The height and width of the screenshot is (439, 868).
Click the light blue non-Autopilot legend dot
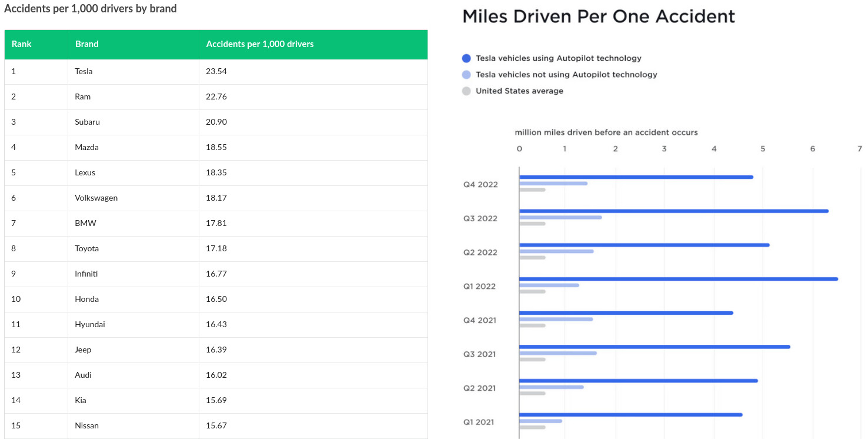466,75
